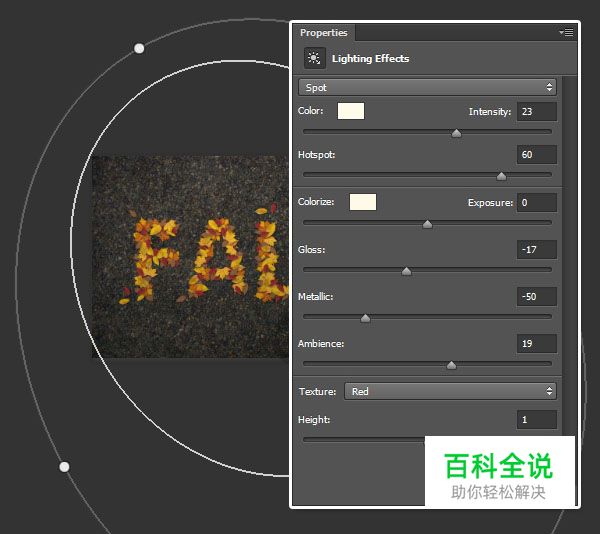
Task: Click the Exposure slider handle
Action: tap(427, 224)
